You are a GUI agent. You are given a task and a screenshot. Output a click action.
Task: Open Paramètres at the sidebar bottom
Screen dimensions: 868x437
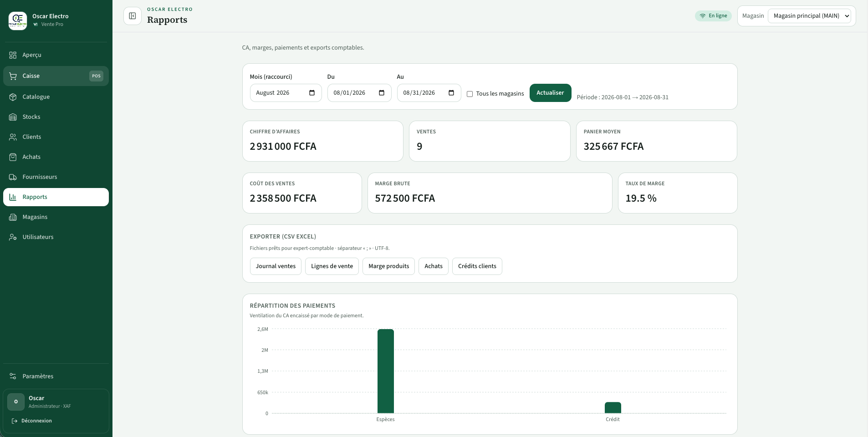click(x=56, y=376)
